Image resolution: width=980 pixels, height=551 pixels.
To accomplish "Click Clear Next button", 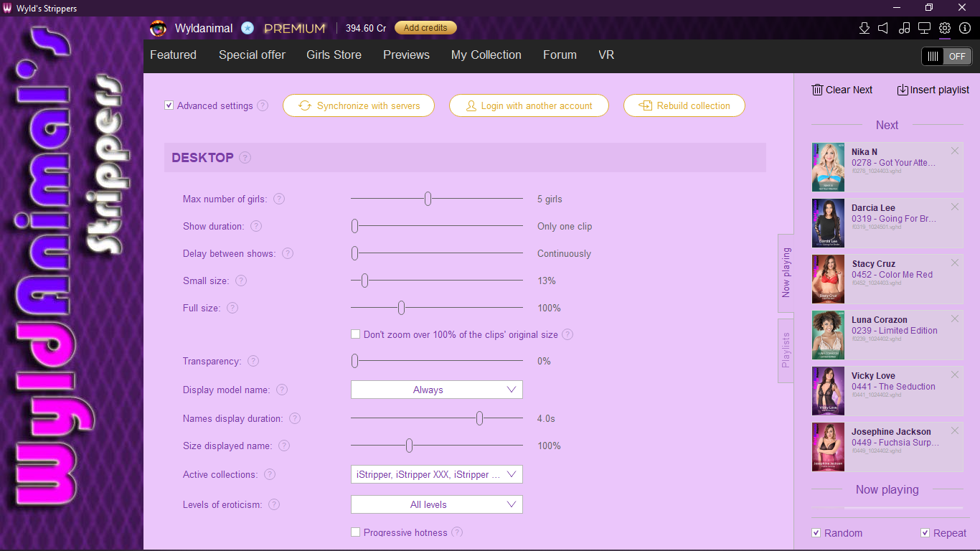I will [842, 90].
